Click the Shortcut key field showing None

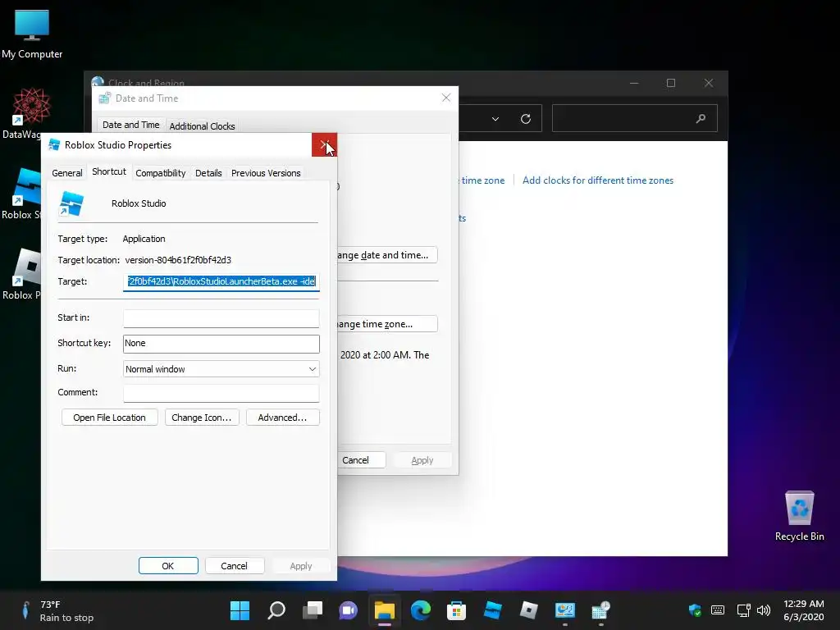pos(221,344)
